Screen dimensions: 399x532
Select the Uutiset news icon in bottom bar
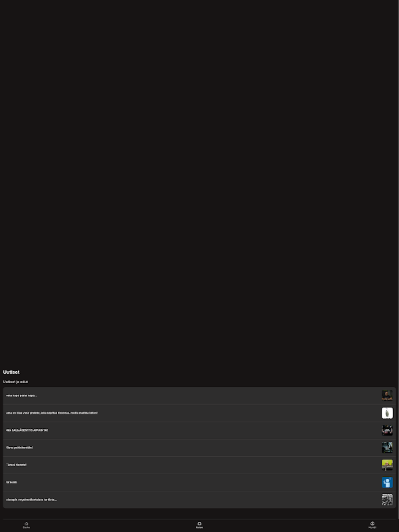click(x=199, y=525)
